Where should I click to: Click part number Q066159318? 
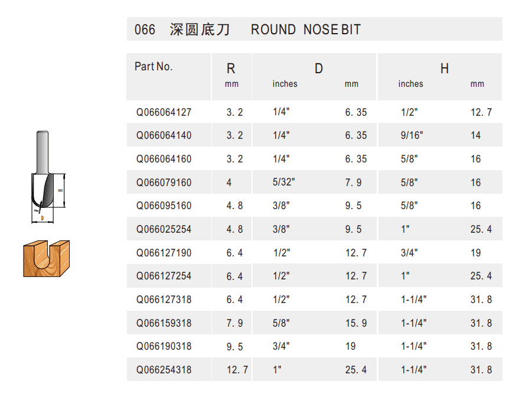tap(164, 323)
